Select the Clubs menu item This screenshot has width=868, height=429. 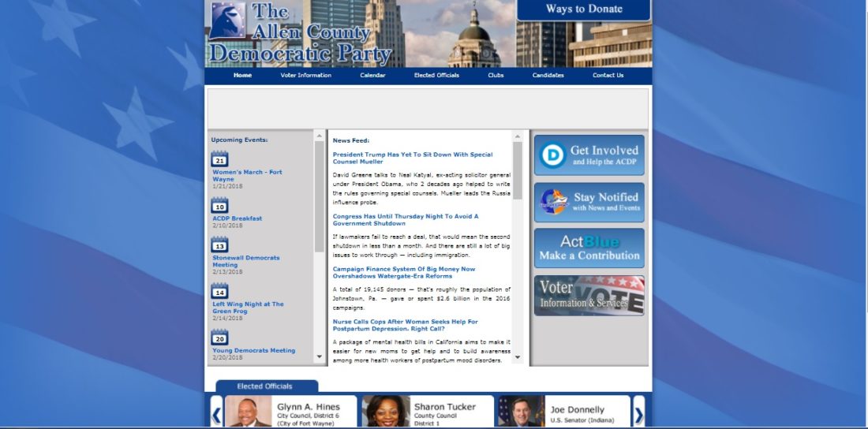[496, 75]
